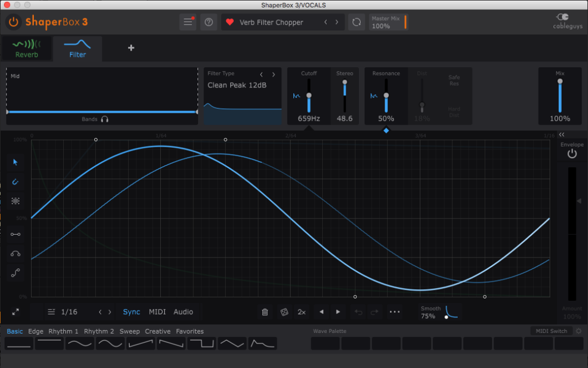Image resolution: width=588 pixels, height=368 pixels.
Task: Click the help question mark icon
Action: pyautogui.click(x=208, y=22)
